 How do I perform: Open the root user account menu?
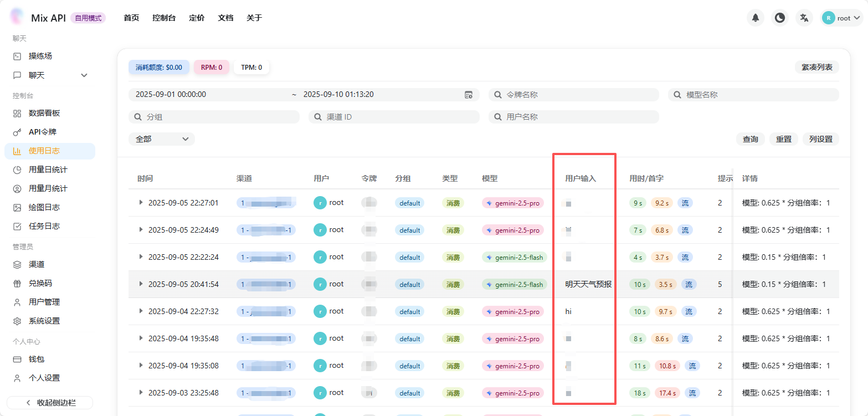point(841,18)
